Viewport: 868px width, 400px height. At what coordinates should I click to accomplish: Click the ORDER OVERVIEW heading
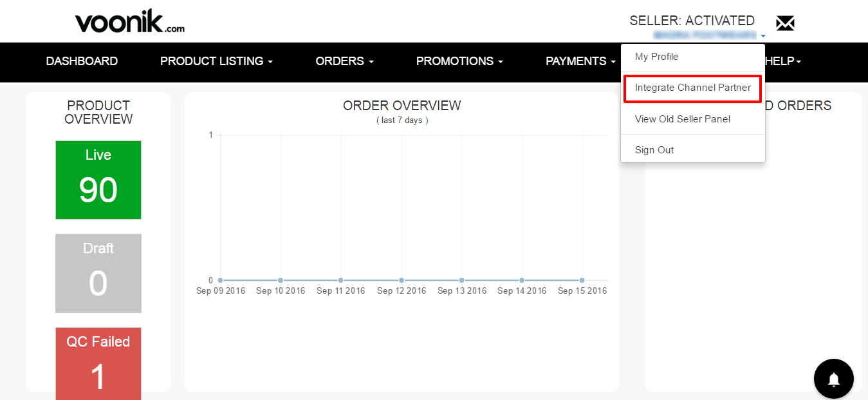[x=402, y=106]
